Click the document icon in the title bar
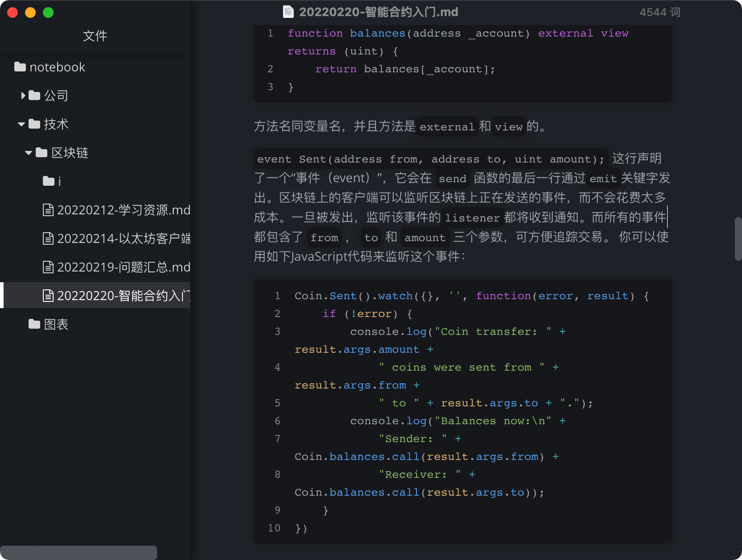Image resolution: width=742 pixels, height=560 pixels. tap(288, 12)
